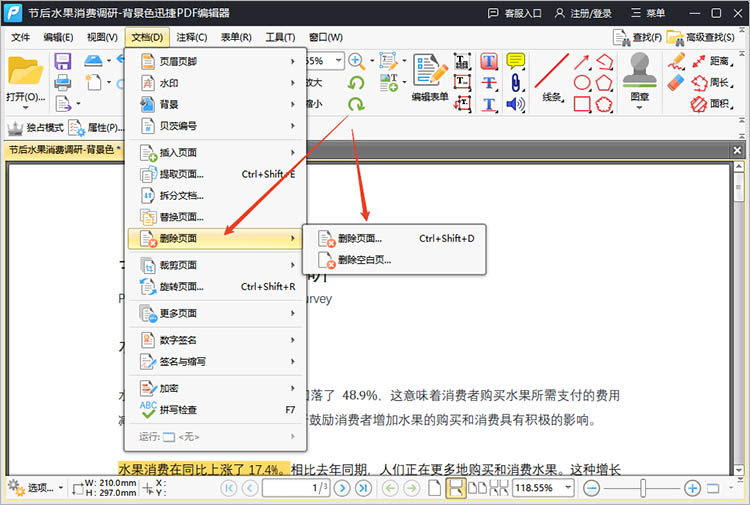Go to the first page button
This screenshot has width=750, height=505.
pos(229,488)
